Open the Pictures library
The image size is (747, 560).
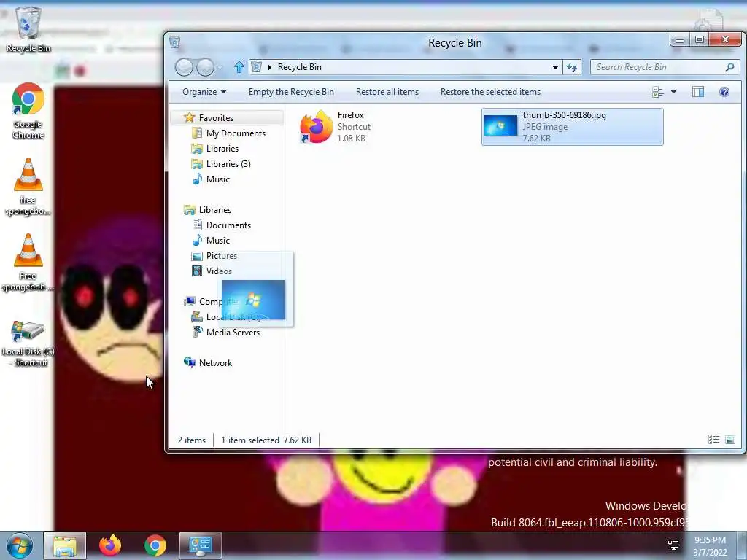221,256
